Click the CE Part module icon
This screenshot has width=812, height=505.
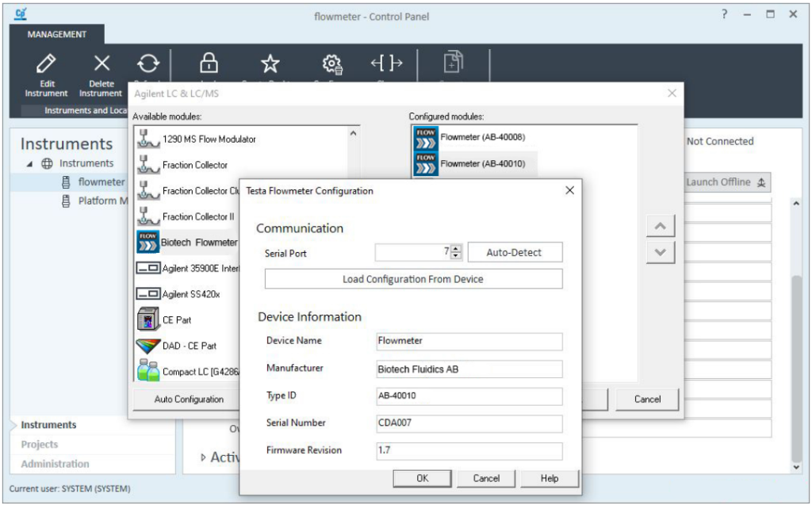[x=148, y=320]
